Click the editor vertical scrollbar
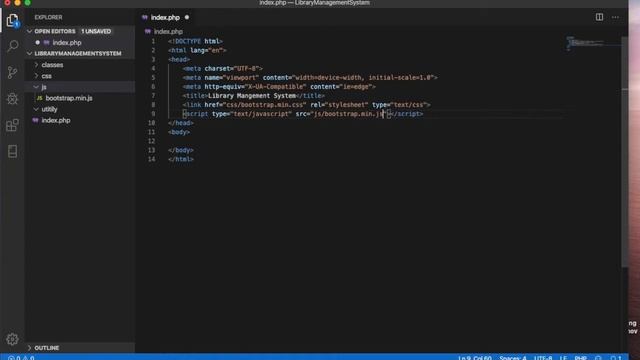Viewport: 640px width, 360px height. [x=624, y=152]
